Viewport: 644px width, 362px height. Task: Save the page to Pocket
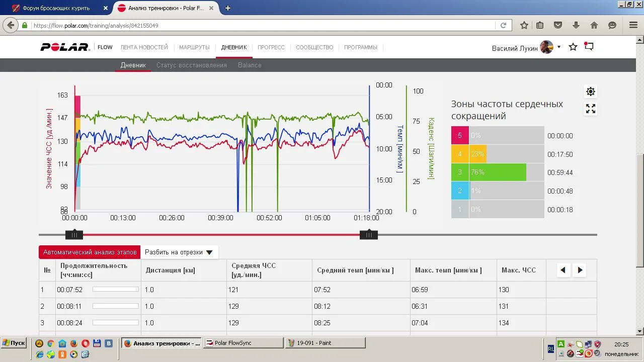pyautogui.click(x=558, y=25)
